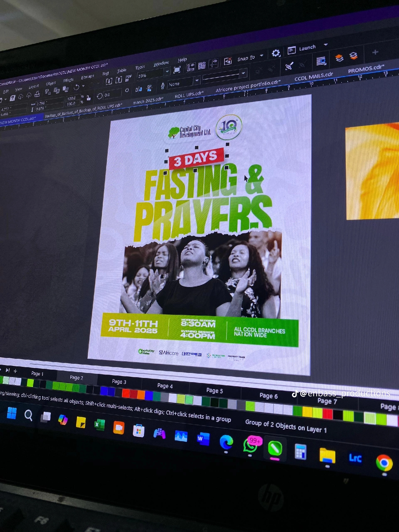The height and width of the screenshot is (532, 399).
Task: Open Google Chrome from the taskbar
Action: [384, 463]
